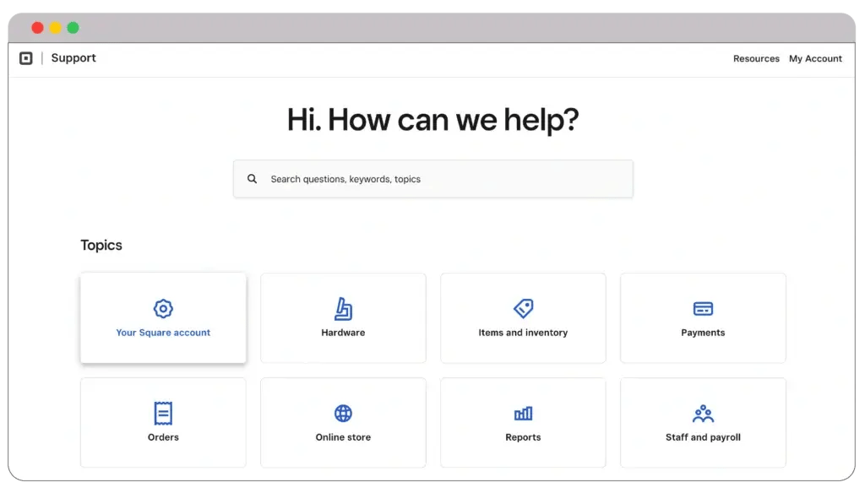Click the credit card Payments icon
Image resolution: width=865 pixels, height=504 pixels.
click(x=703, y=308)
